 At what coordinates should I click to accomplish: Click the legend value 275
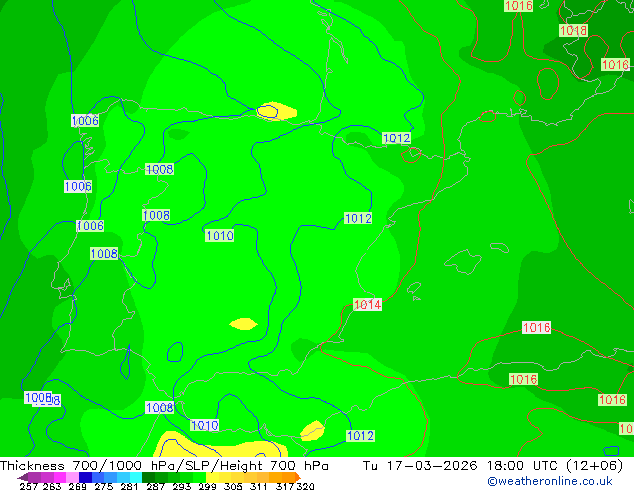[104, 486]
